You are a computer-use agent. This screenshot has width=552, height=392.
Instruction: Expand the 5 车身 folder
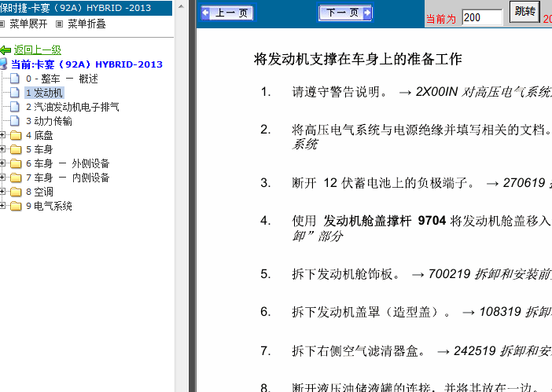(x=2, y=149)
